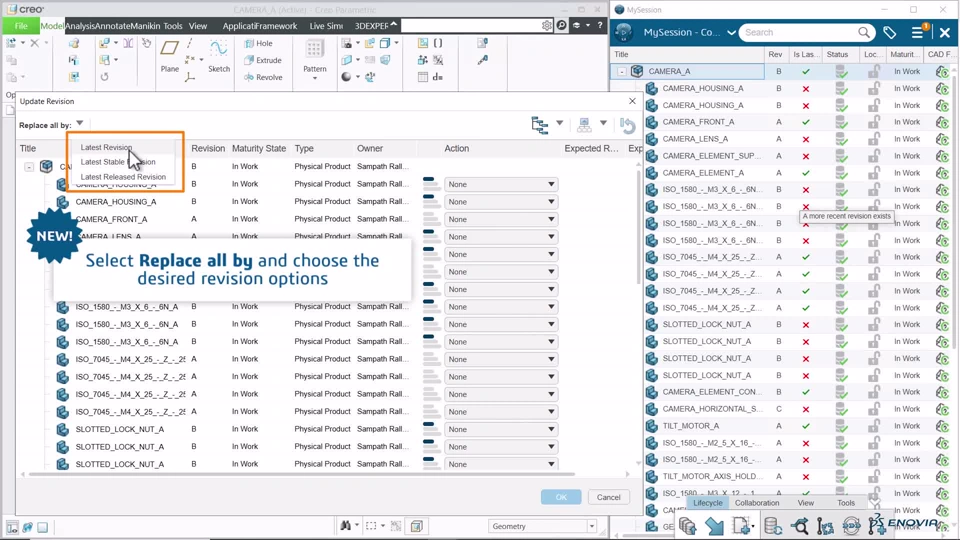Image resolution: width=960 pixels, height=540 pixels.
Task: Switch to the View ribbon tab in Creo
Action: [x=198, y=26]
